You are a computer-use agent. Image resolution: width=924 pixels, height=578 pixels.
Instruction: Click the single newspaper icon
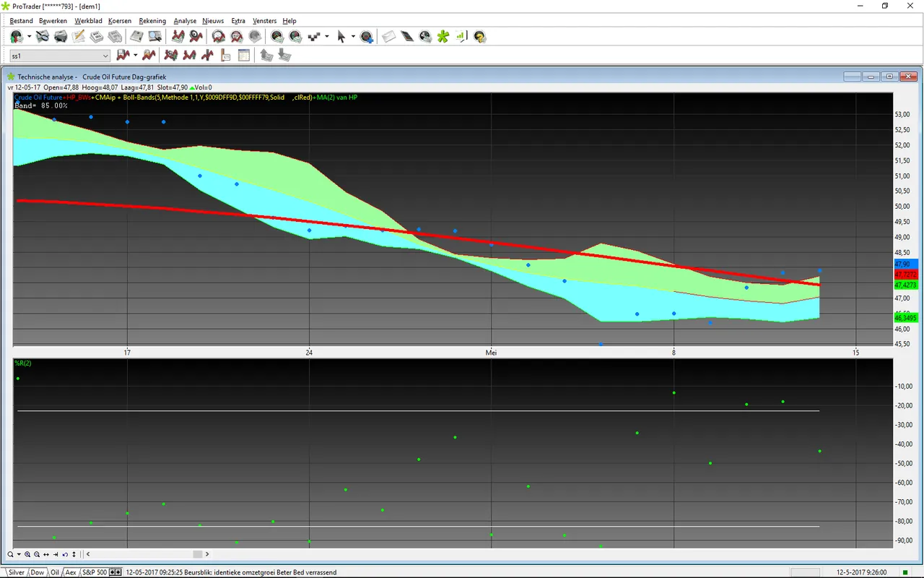97,36
